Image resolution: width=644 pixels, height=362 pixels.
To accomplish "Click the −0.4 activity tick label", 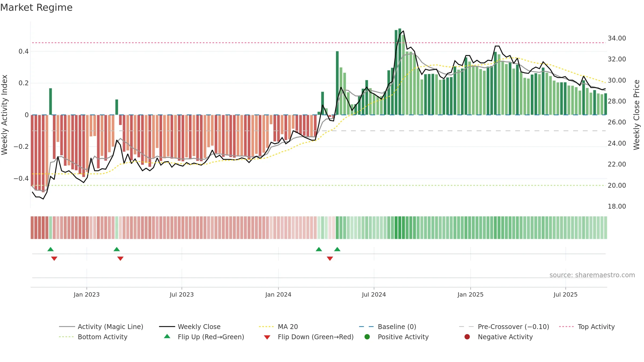I will (x=21, y=179).
